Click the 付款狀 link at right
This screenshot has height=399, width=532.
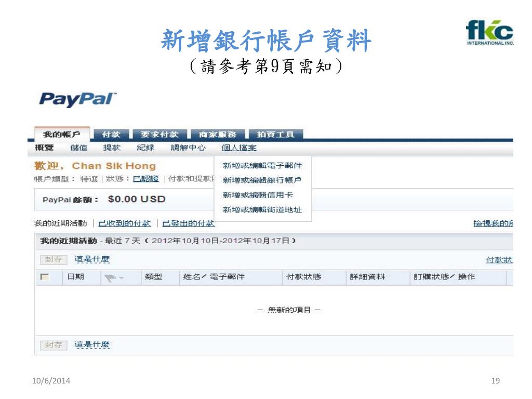[499, 260]
